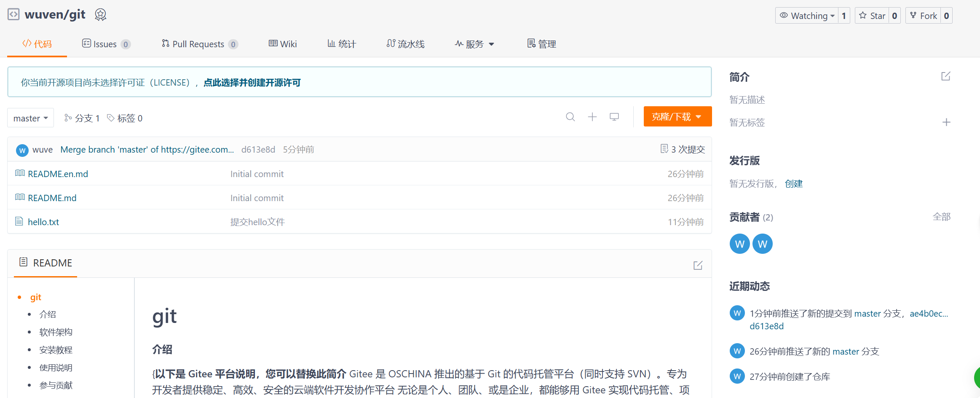
Task: Fork the repository
Action: pyautogui.click(x=924, y=16)
